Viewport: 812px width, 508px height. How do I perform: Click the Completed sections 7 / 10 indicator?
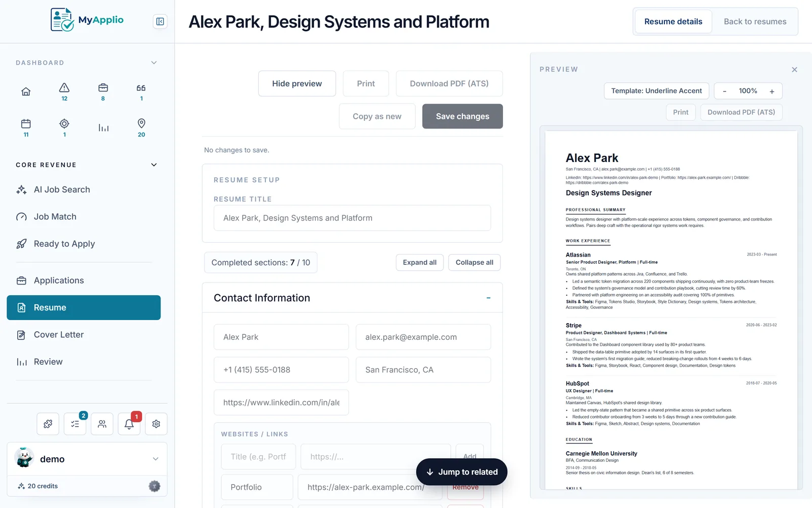[261, 263]
